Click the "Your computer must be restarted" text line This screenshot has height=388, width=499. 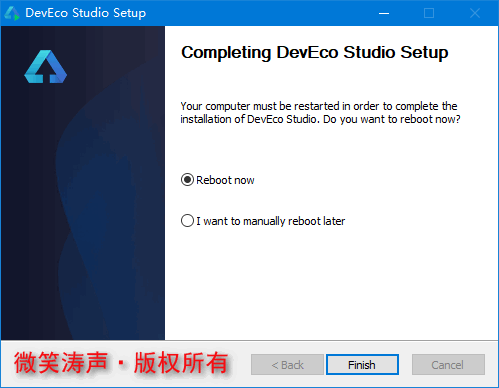pyautogui.click(x=319, y=106)
